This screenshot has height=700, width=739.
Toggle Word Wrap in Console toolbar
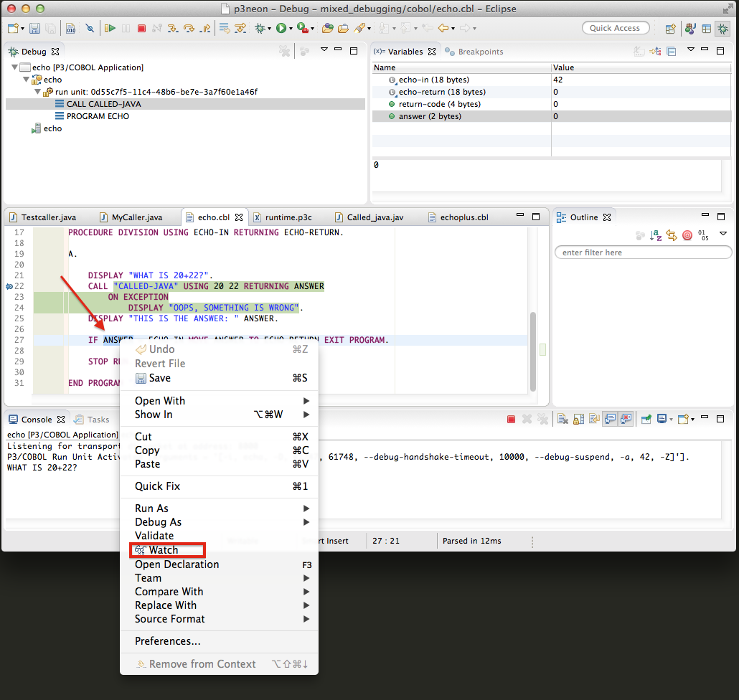pyautogui.click(x=594, y=420)
